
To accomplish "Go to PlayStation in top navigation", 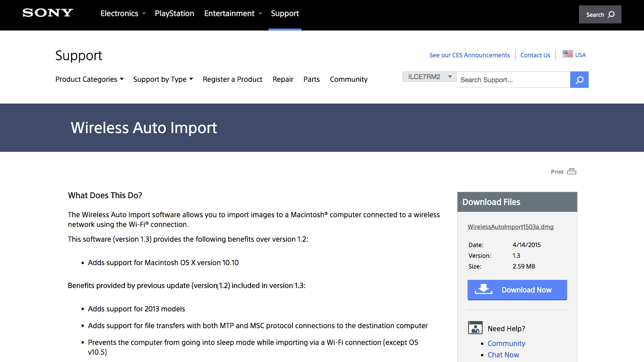I will (174, 13).
